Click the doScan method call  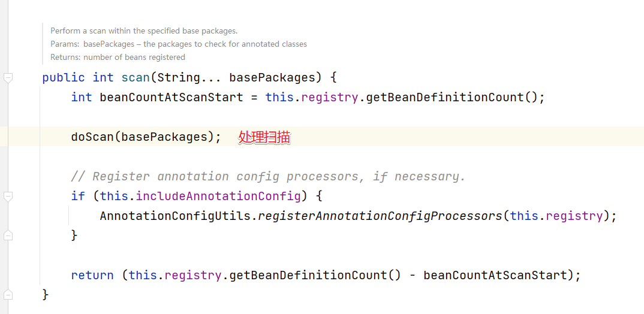pyautogui.click(x=92, y=137)
